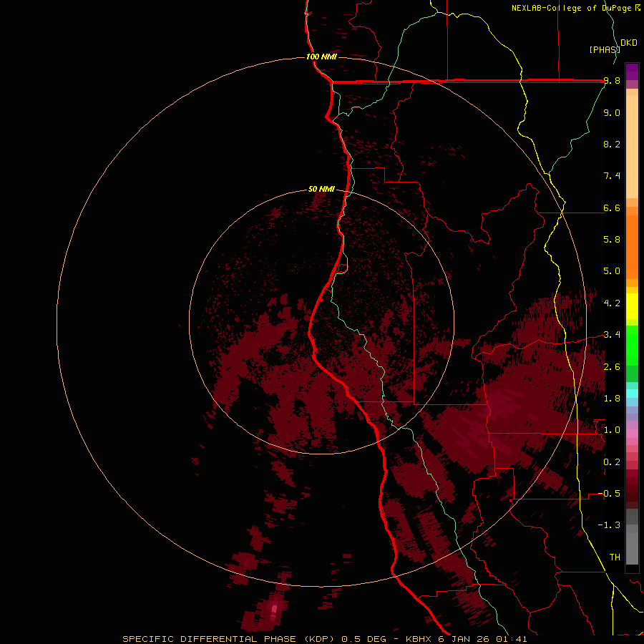644x644 pixels.
Task: Pick the bright green segment of color bar
Action: coord(632,346)
